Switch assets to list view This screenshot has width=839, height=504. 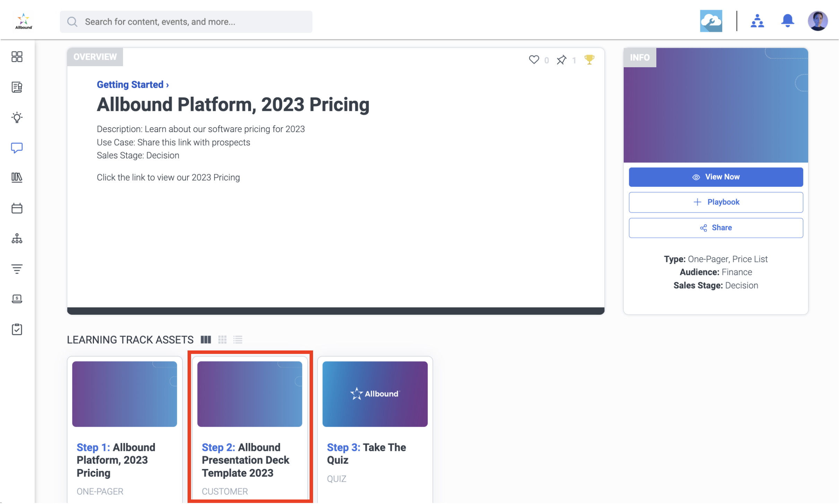pos(238,340)
